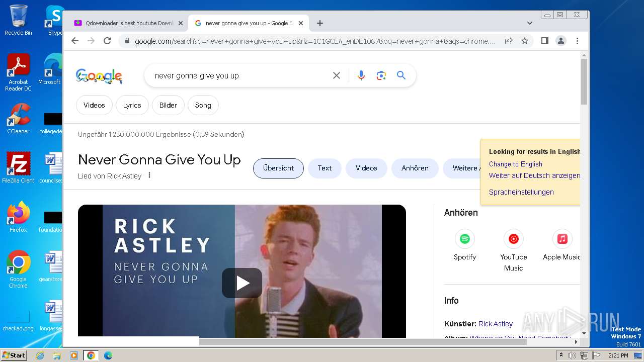Open Firefox desktop shortcut
This screenshot has width=644, height=362.
(x=18, y=217)
